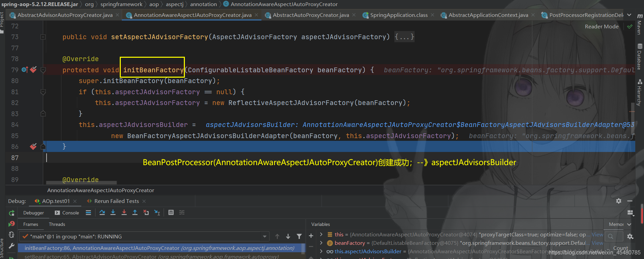Click the Restore Layout icon
The width and height of the screenshot is (644, 259).
(x=630, y=213)
